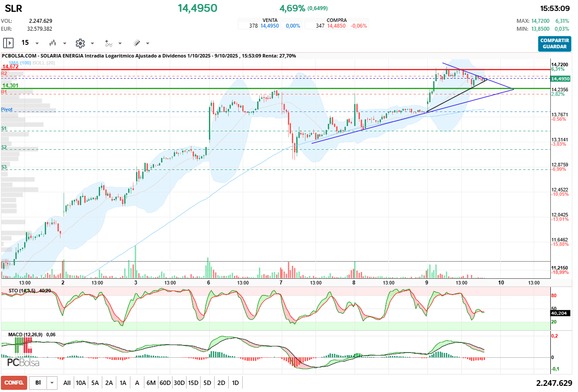Expand the chart type dropdown arrow
Viewport: 578px width, 392px height.
(x=65, y=43)
